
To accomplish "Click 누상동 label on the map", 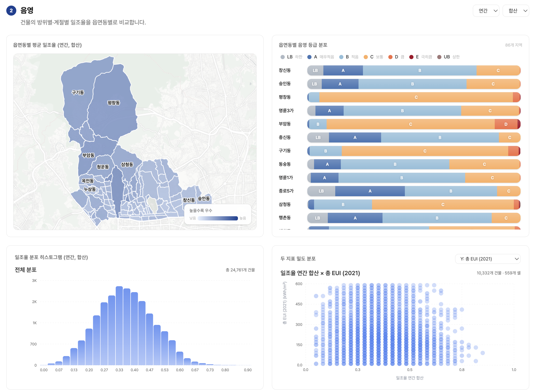I will click(x=90, y=189).
